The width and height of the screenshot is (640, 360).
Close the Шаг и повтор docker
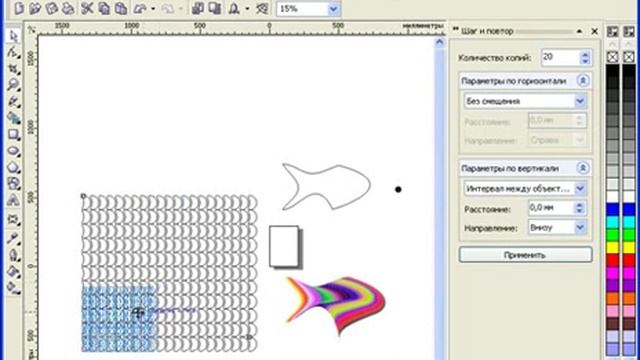pyautogui.click(x=594, y=31)
